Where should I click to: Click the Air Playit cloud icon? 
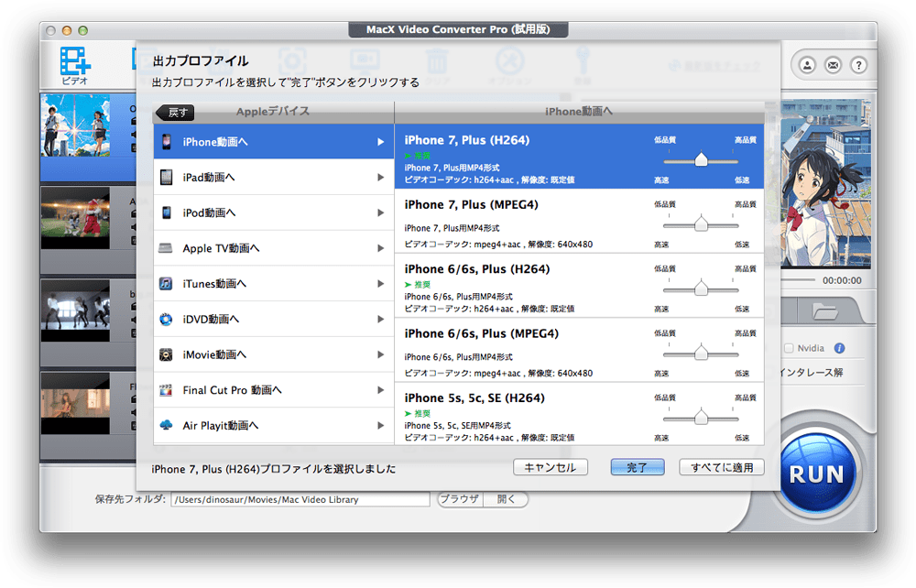pos(166,425)
